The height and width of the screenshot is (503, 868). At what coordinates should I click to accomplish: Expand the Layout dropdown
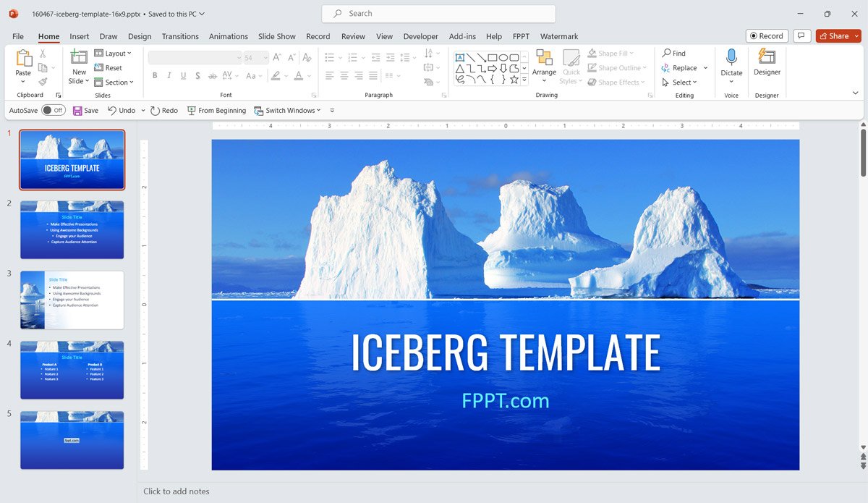point(114,53)
